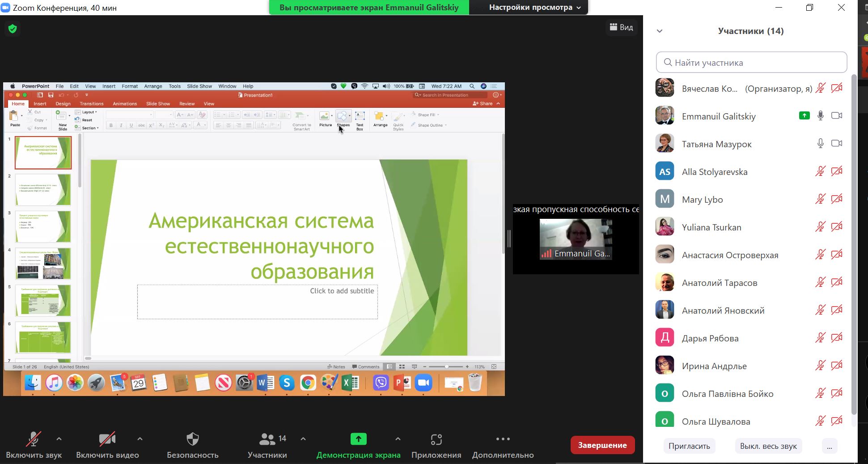Open the Apps panel icon

[436, 439]
